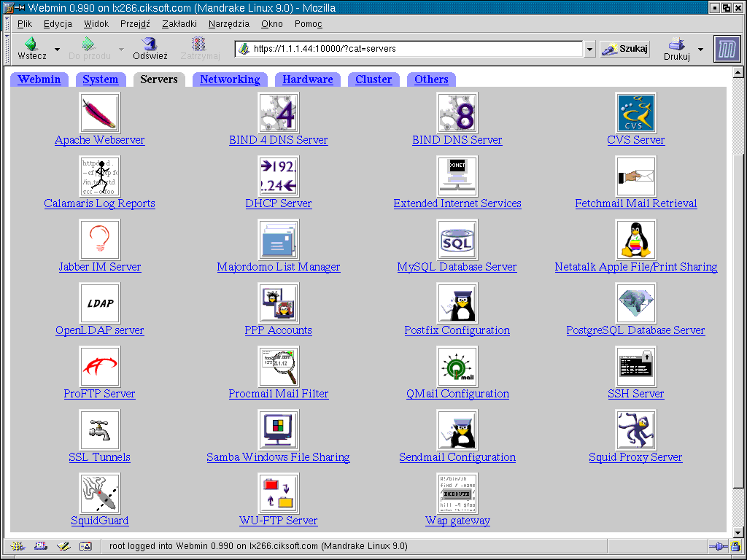Click the Odśwież reload toolbar button
The width and height of the screenshot is (747, 560).
click(150, 49)
